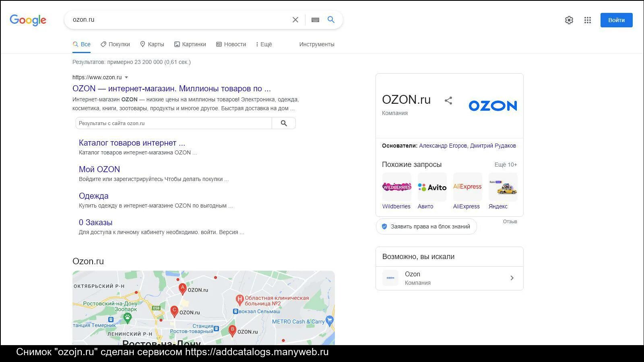Click the METRO Cash & Carry cart marker
Image resolution: width=644 pixels, height=362 pixels.
click(330, 321)
